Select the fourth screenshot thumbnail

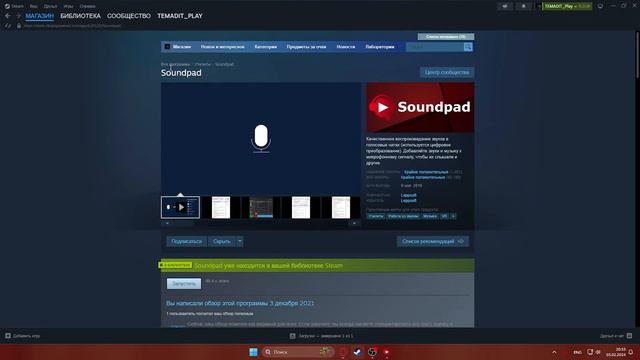301,207
